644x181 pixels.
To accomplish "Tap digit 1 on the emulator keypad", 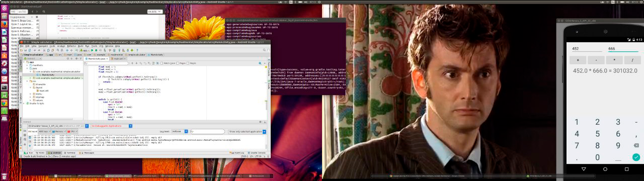I will coord(577,122).
